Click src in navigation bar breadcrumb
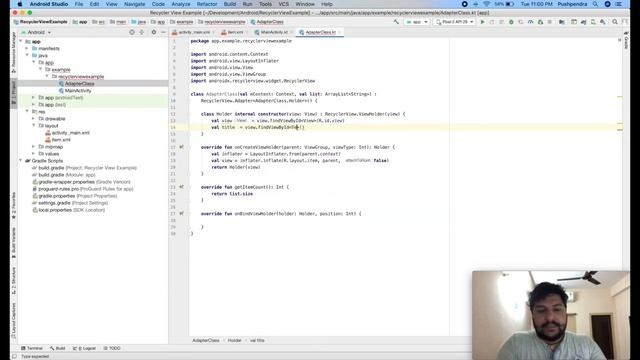Image resolution: width=640 pixels, height=360 pixels. tap(98, 22)
